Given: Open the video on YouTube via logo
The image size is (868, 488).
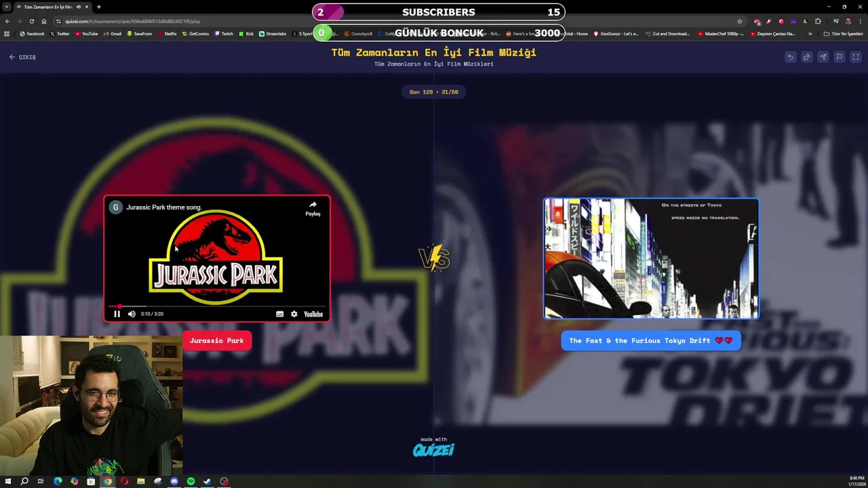Looking at the screenshot, I should point(313,314).
